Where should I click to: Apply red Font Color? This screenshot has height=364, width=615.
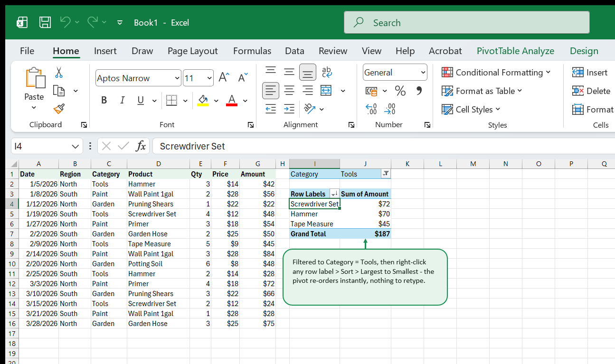232,100
